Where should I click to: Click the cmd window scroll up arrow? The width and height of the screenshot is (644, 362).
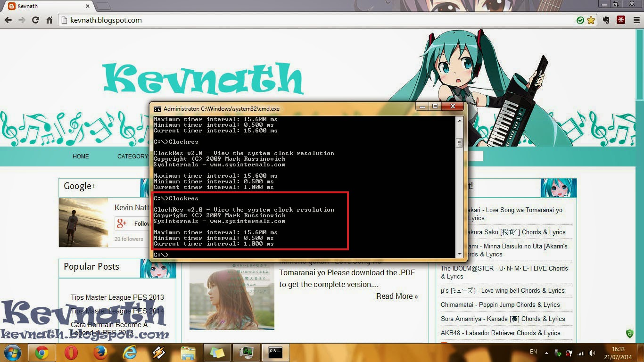coord(460,120)
